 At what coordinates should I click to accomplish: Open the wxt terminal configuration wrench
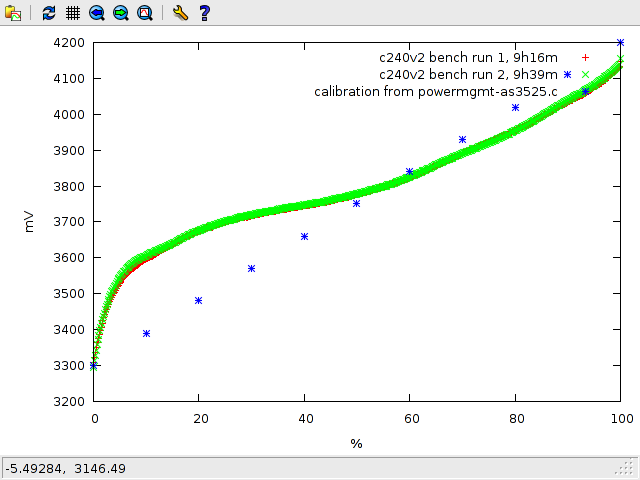pyautogui.click(x=180, y=13)
